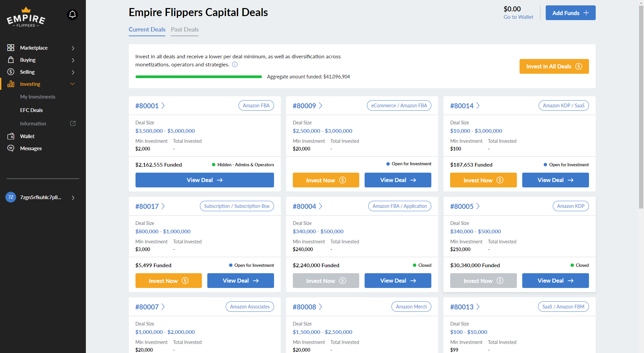Open the user account menu chevron
This screenshot has height=353, width=644.
73,197
